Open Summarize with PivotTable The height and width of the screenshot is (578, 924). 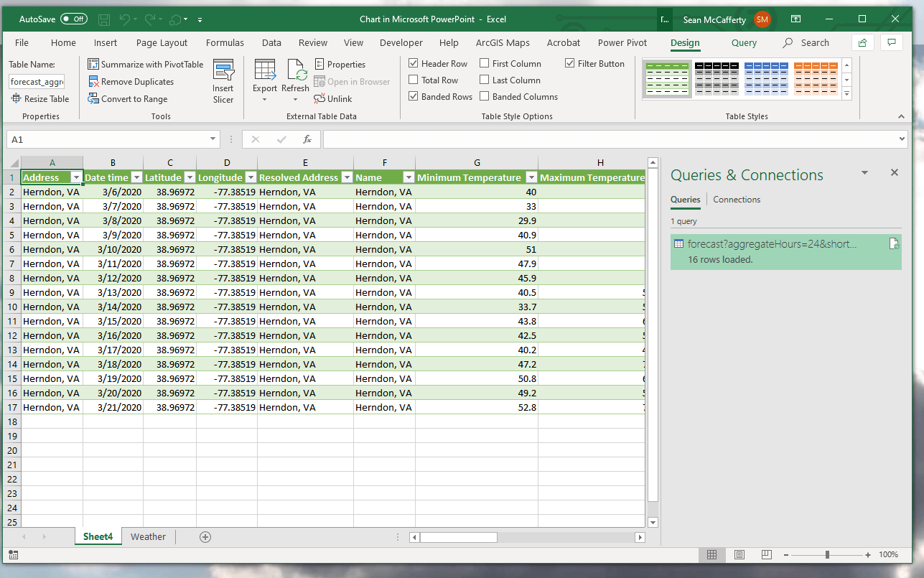point(146,64)
